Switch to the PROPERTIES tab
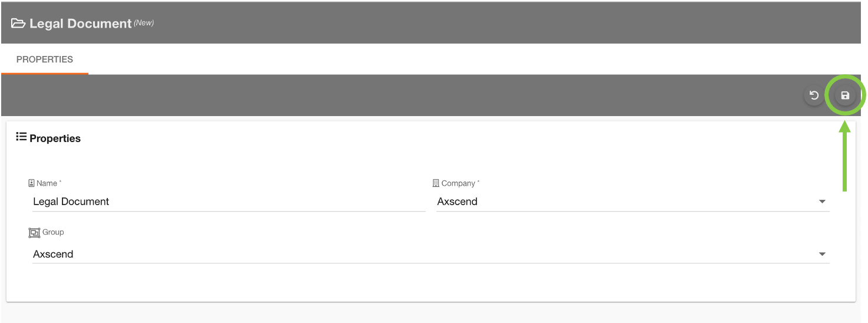The image size is (868, 323). pos(45,60)
